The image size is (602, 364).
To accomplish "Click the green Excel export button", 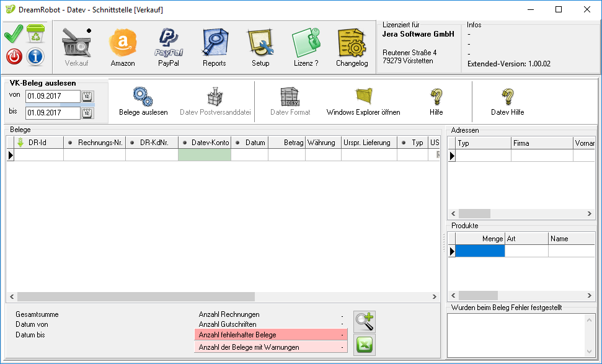I will pos(364,345).
